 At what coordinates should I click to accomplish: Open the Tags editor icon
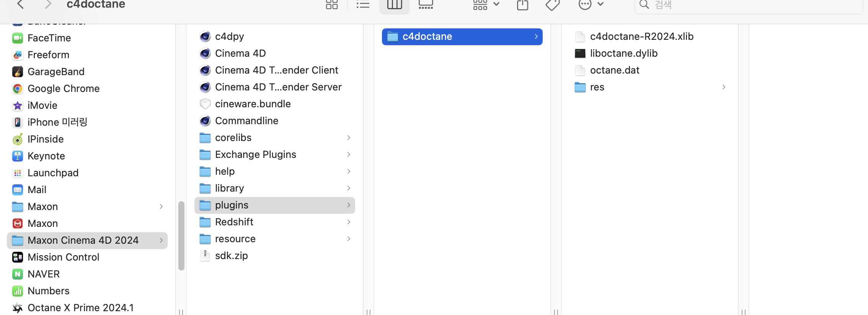(x=552, y=5)
